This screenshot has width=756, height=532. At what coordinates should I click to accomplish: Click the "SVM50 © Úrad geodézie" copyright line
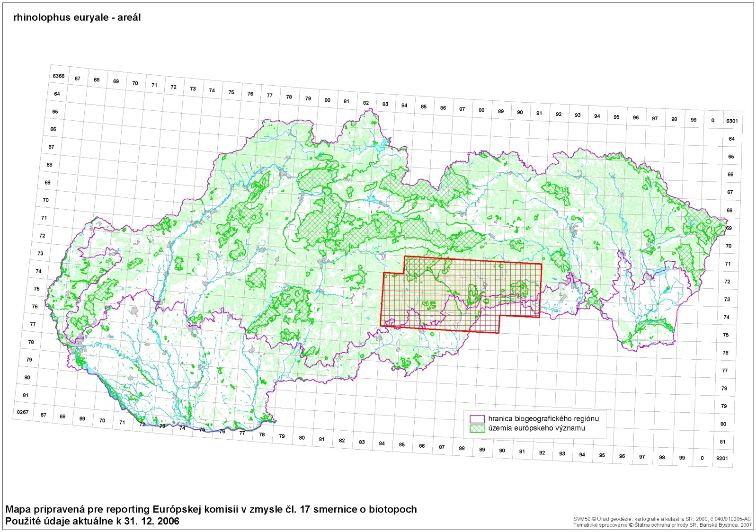pyautogui.click(x=662, y=519)
